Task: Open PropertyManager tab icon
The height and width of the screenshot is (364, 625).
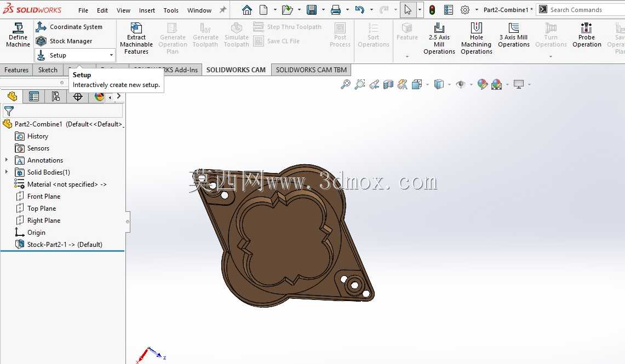Action: tap(34, 96)
